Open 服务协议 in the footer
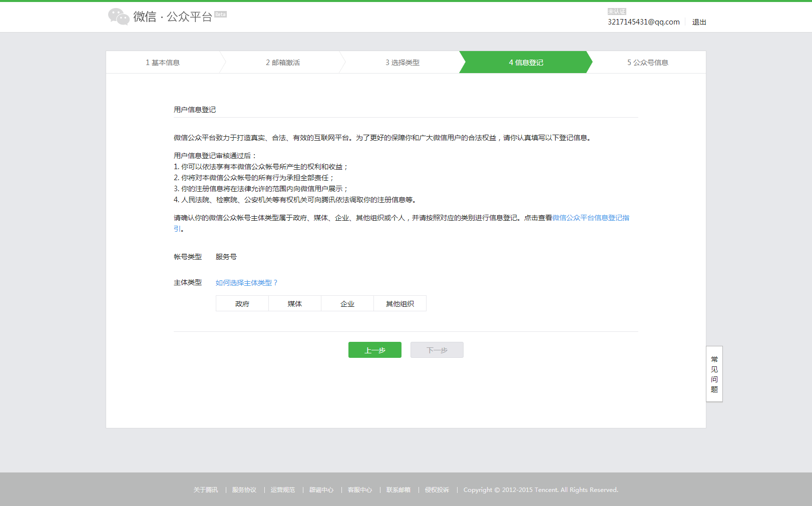The width and height of the screenshot is (812, 506). 244,490
